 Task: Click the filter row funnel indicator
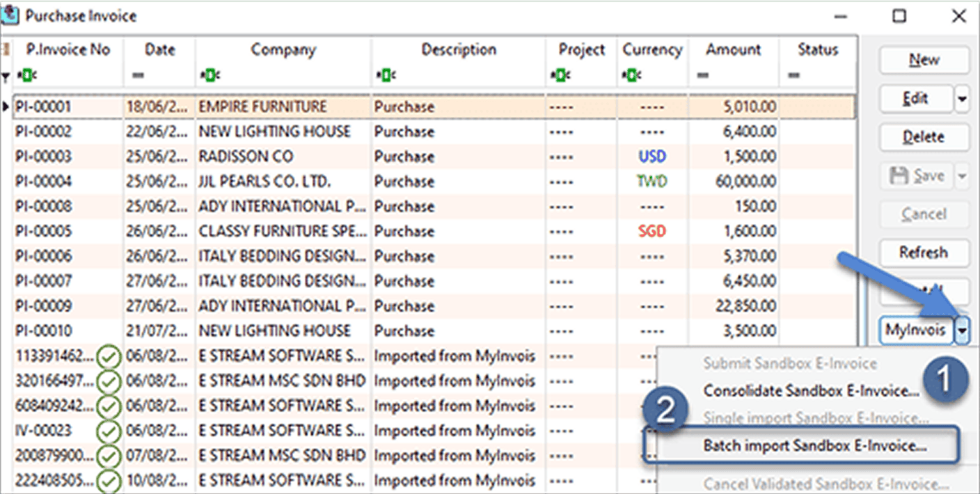tap(6, 76)
